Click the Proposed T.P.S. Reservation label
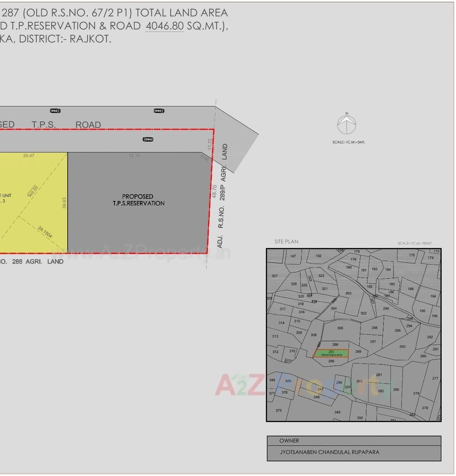456x476 pixels. click(x=138, y=200)
